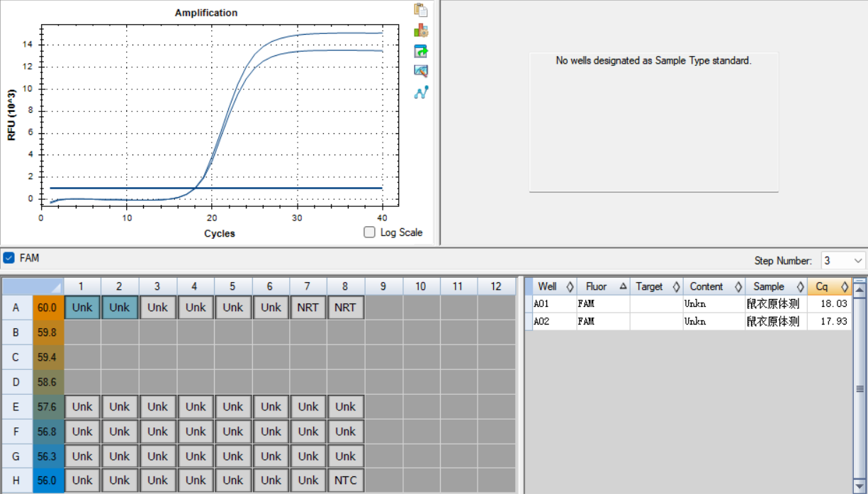Click the threshold line on amplification chart
The image size is (868, 494).
pyautogui.click(x=216, y=188)
